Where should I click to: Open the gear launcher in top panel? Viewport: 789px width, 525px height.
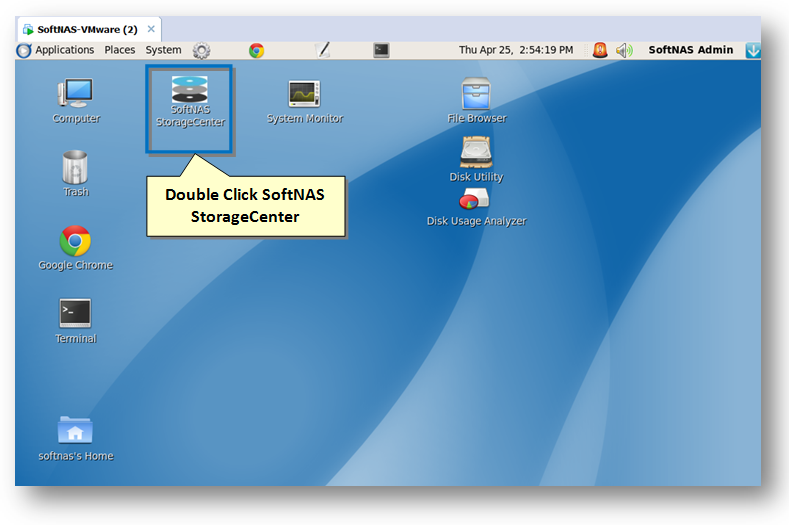pyautogui.click(x=201, y=50)
